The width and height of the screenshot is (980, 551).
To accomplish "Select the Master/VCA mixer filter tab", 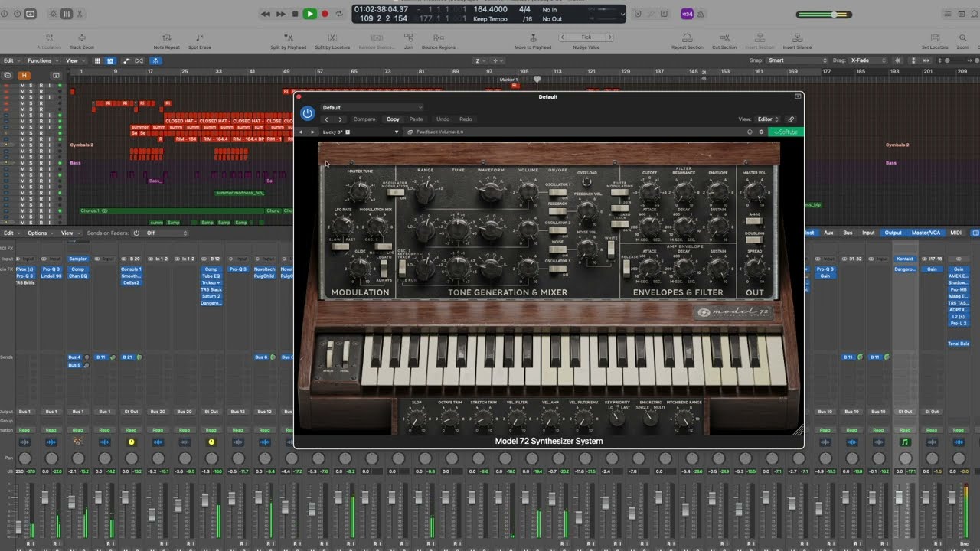I will click(x=927, y=233).
